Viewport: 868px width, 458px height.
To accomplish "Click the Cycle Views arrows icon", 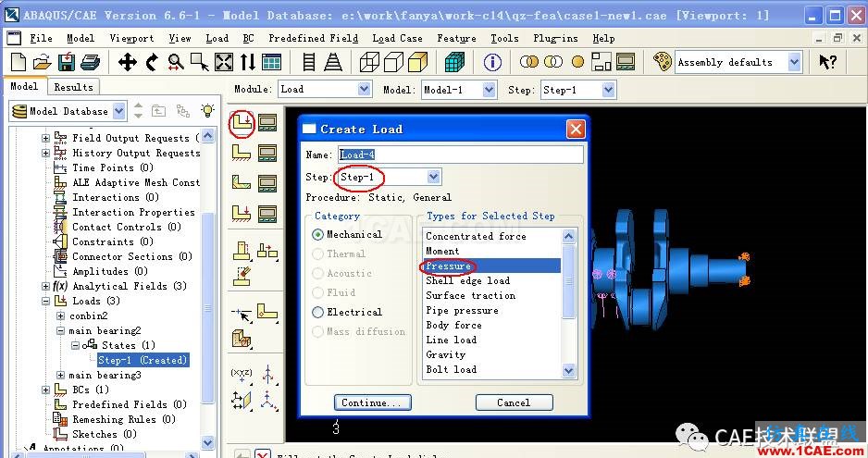I will (247, 62).
